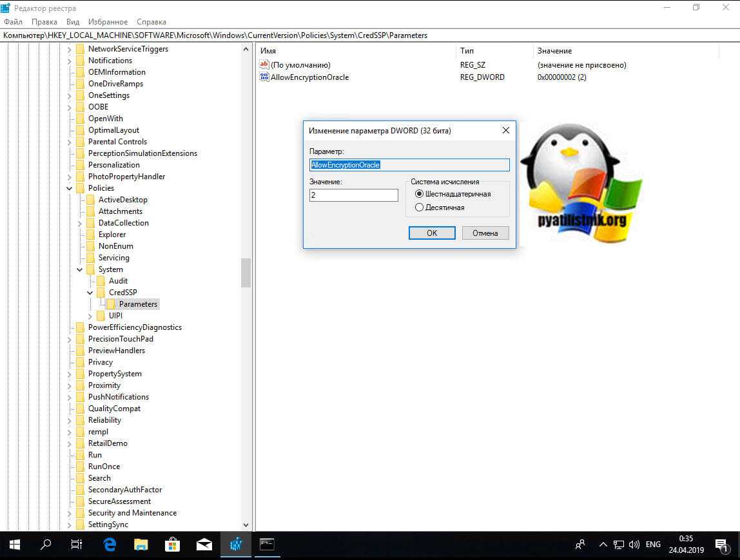
Task: Click the Значение value input field
Action: point(353,195)
